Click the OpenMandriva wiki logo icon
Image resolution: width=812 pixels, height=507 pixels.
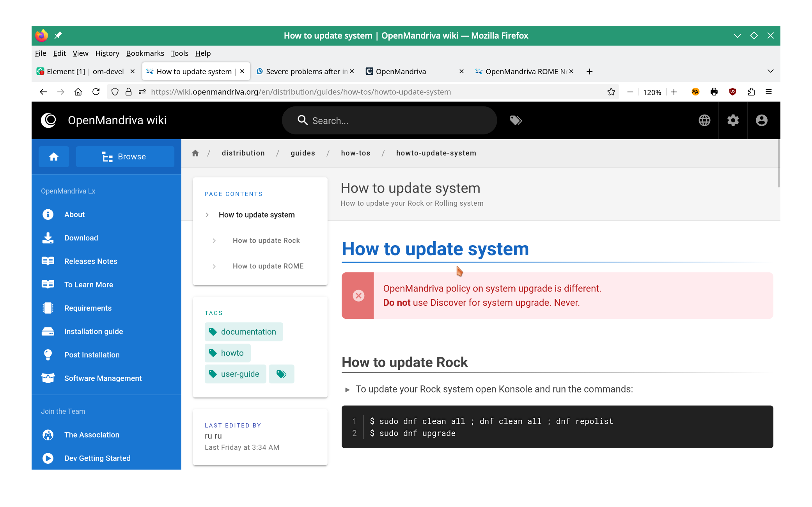[49, 120]
